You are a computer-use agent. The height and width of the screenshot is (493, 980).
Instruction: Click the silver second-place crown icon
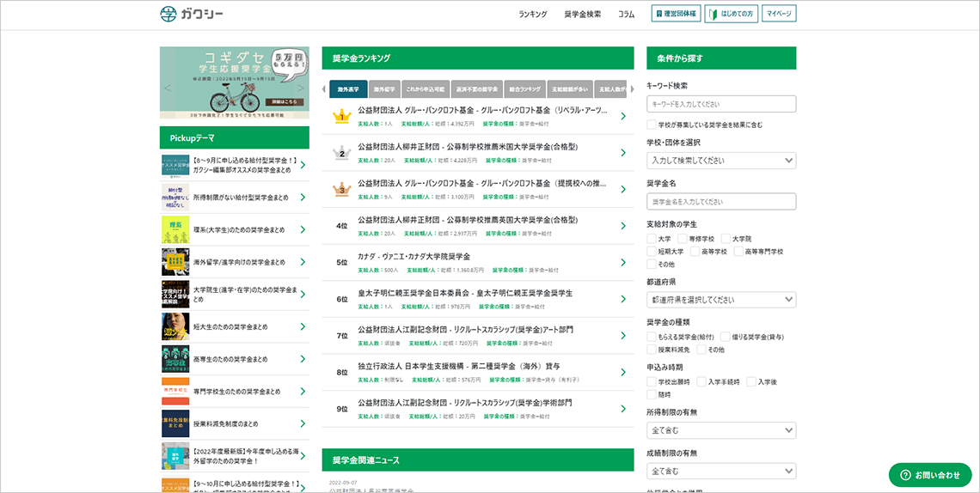[341, 153]
